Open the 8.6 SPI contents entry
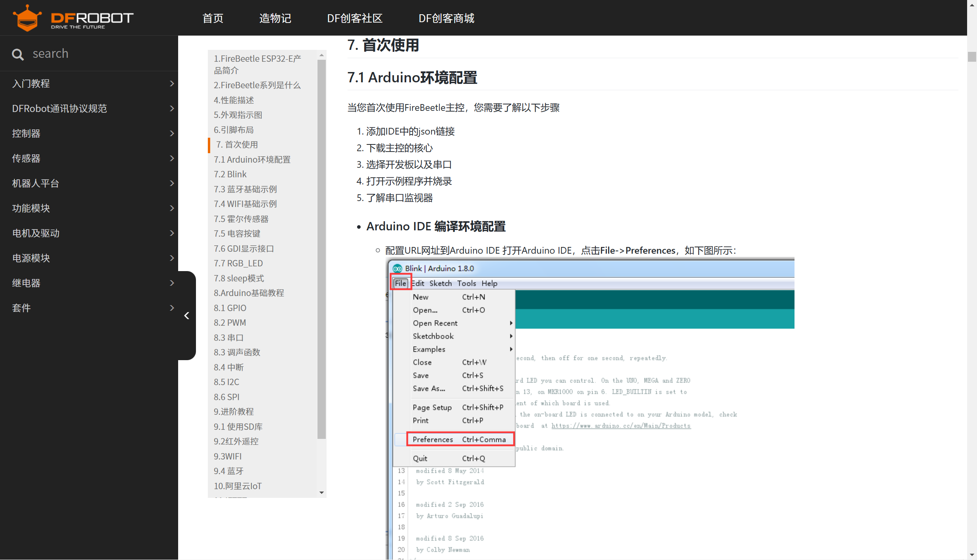Screen dimensions: 977x560 pos(226,397)
